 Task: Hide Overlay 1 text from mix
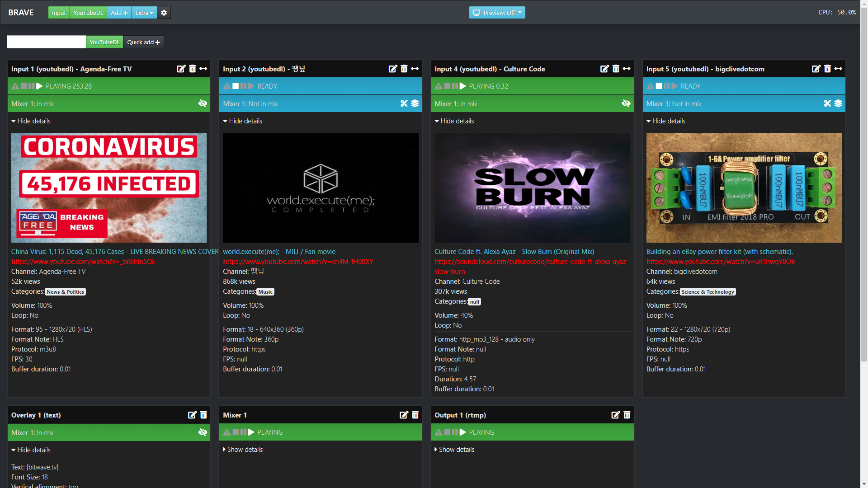(x=203, y=432)
